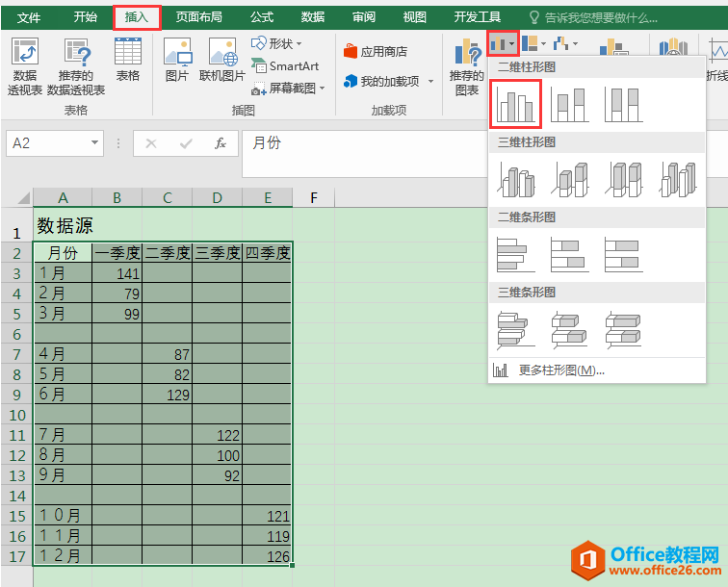Open the Screenshot (屏幕截图) dropdown
Viewport: 728px width, 587px height.
[x=288, y=89]
